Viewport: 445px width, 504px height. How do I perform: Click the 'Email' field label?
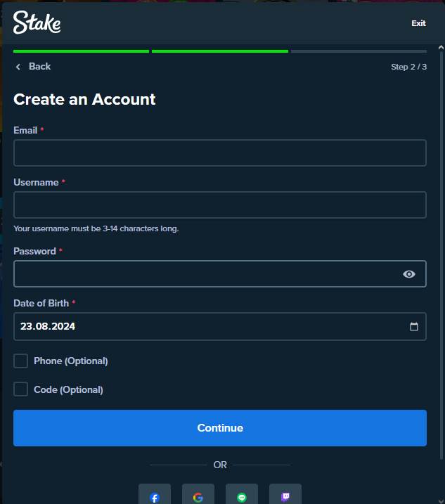tap(25, 130)
